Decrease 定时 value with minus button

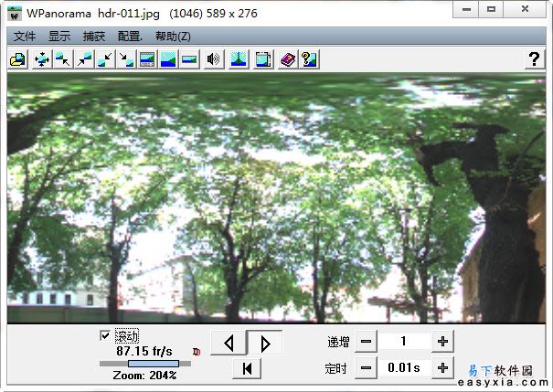coord(365,367)
